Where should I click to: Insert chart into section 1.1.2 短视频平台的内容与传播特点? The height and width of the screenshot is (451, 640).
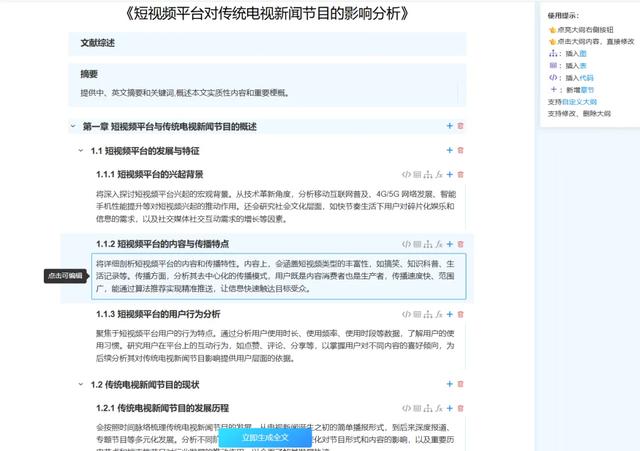point(428,244)
